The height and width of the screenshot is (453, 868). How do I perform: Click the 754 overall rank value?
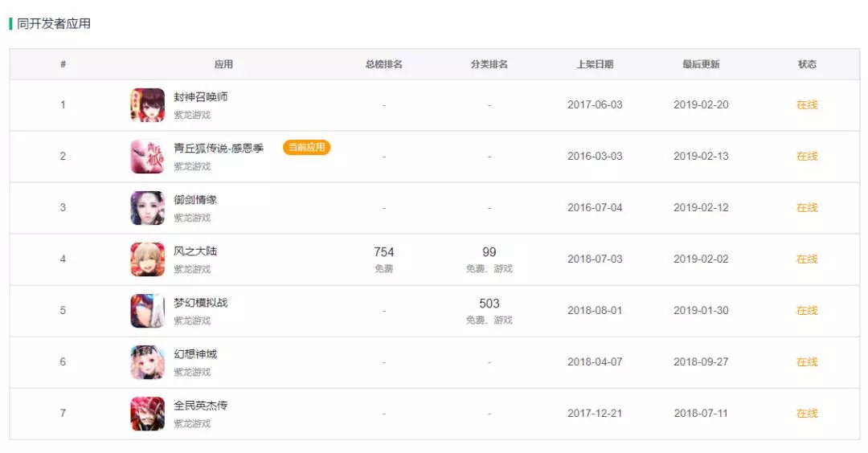click(x=384, y=252)
